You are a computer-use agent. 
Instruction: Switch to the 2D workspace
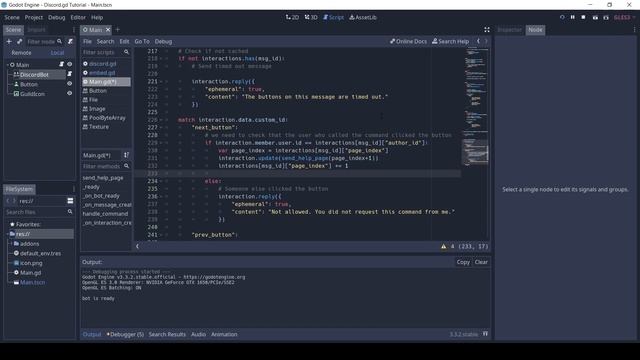tap(292, 17)
